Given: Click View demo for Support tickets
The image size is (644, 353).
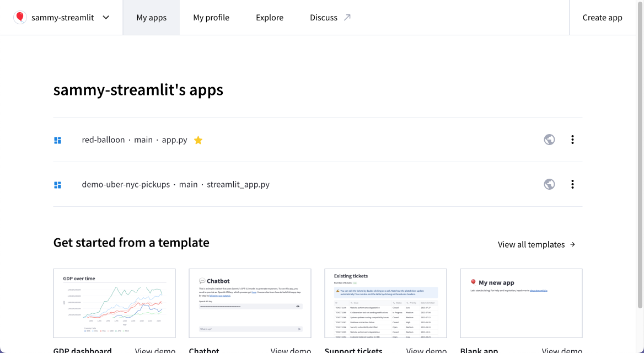Looking at the screenshot, I should click(426, 350).
